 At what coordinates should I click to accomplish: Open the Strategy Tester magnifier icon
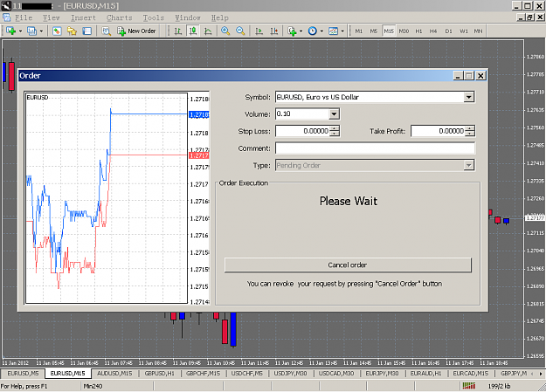click(x=107, y=31)
